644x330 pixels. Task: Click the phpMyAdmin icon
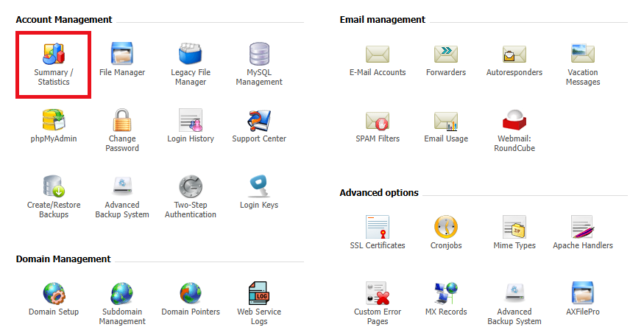point(54,120)
